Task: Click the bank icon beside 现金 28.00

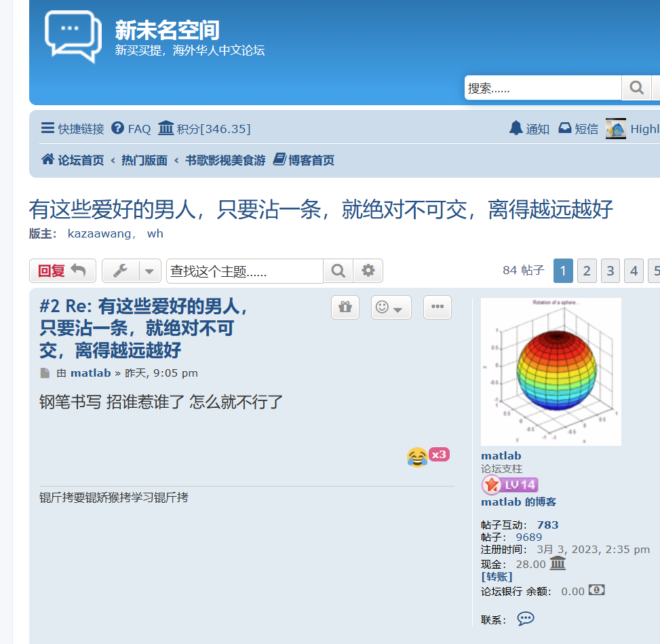Action: click(558, 563)
